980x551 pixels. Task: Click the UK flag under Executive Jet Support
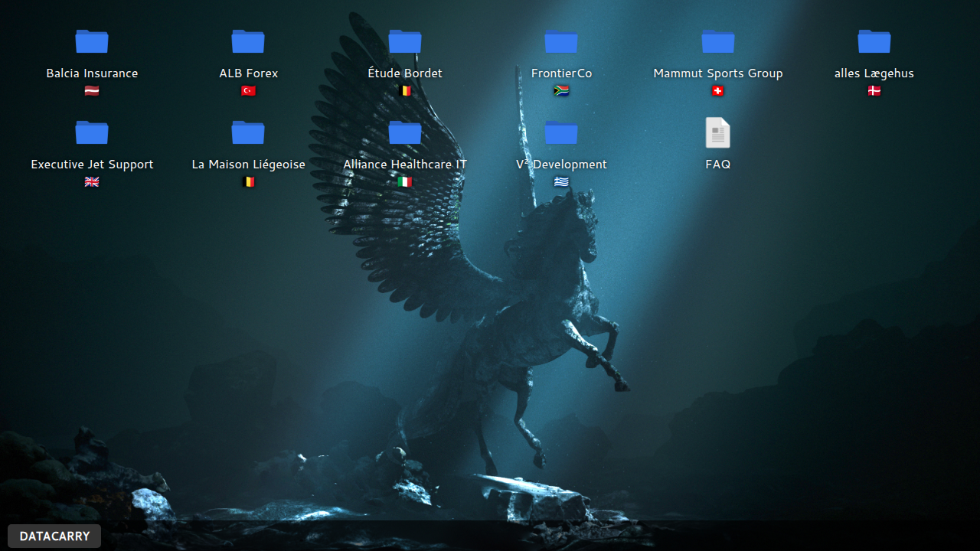coord(92,182)
